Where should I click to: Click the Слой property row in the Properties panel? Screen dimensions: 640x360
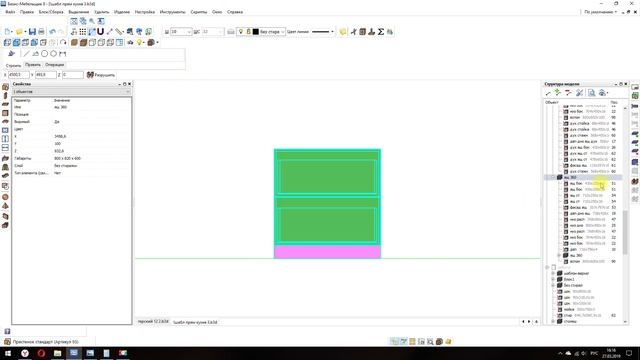pos(71,165)
